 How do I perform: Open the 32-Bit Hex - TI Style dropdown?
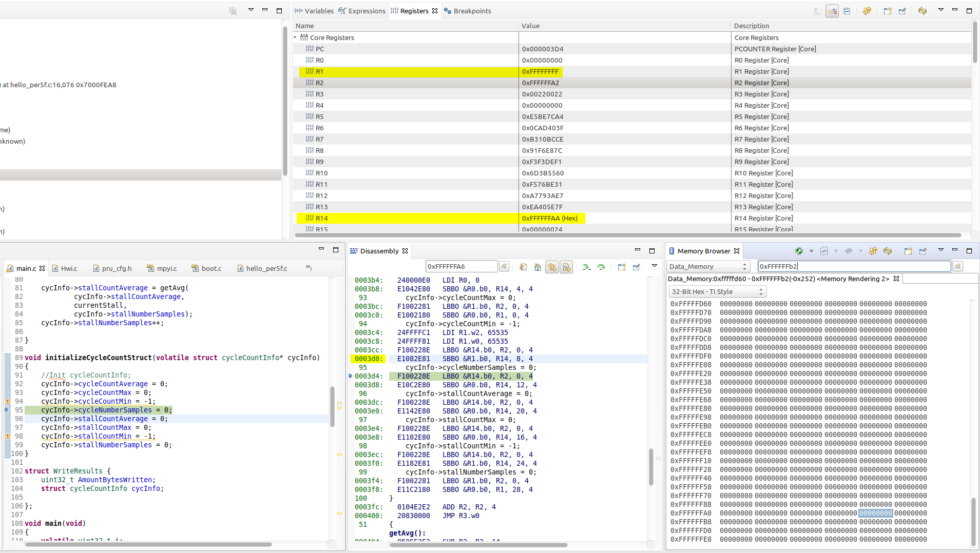(717, 291)
